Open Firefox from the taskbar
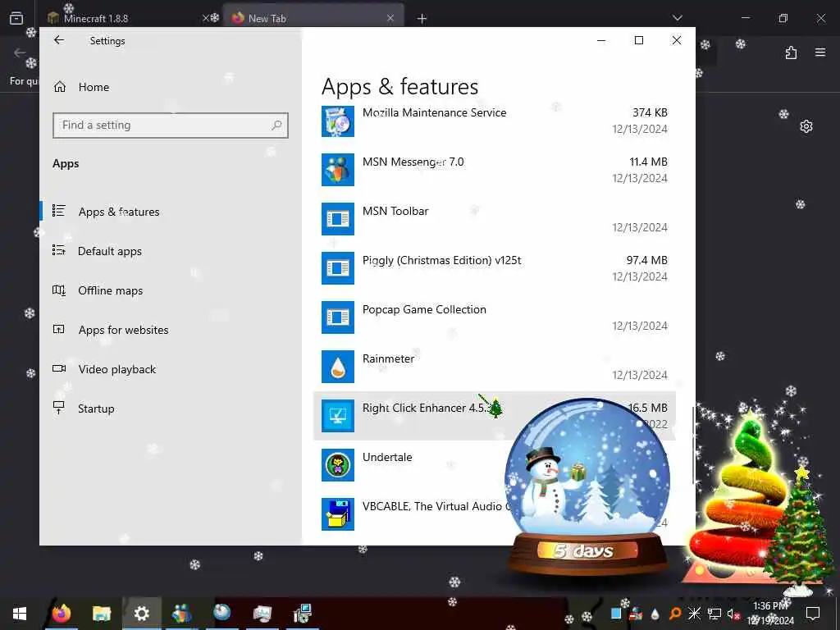Screen dimensions: 840x630 pyautogui.click(x=62, y=614)
